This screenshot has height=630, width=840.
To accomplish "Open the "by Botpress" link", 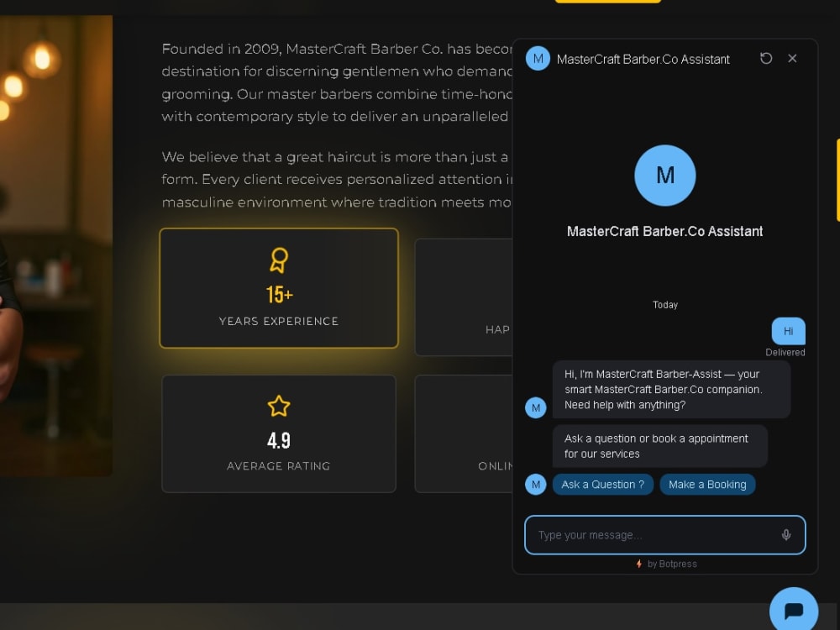I will (666, 564).
